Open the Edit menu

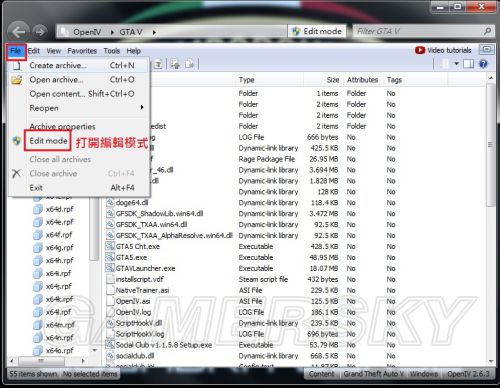[x=34, y=51]
